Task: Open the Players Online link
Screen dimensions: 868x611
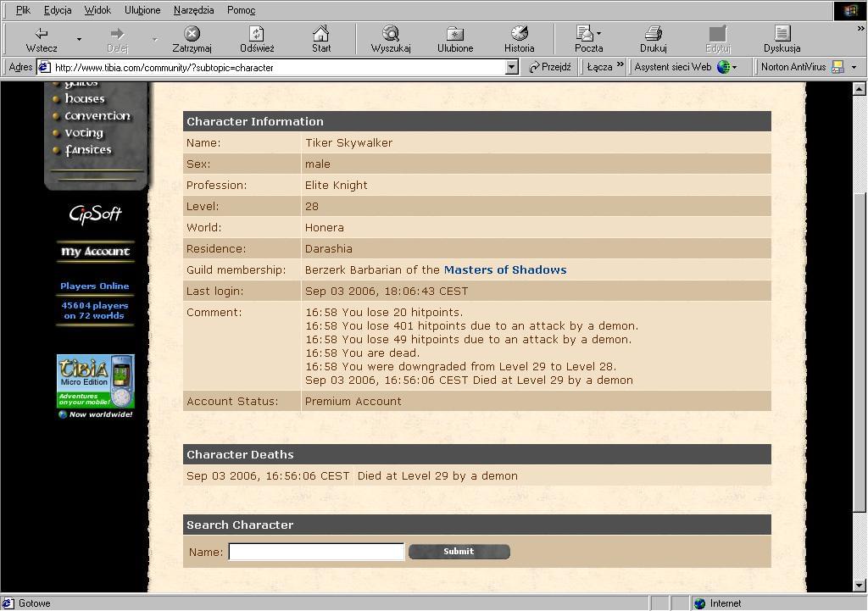Action: tap(95, 286)
